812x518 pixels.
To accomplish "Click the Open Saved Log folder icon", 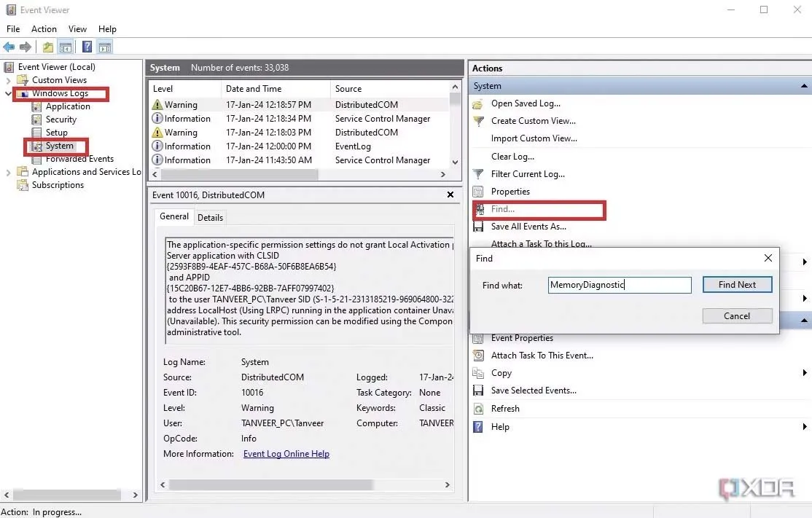I will (478, 103).
